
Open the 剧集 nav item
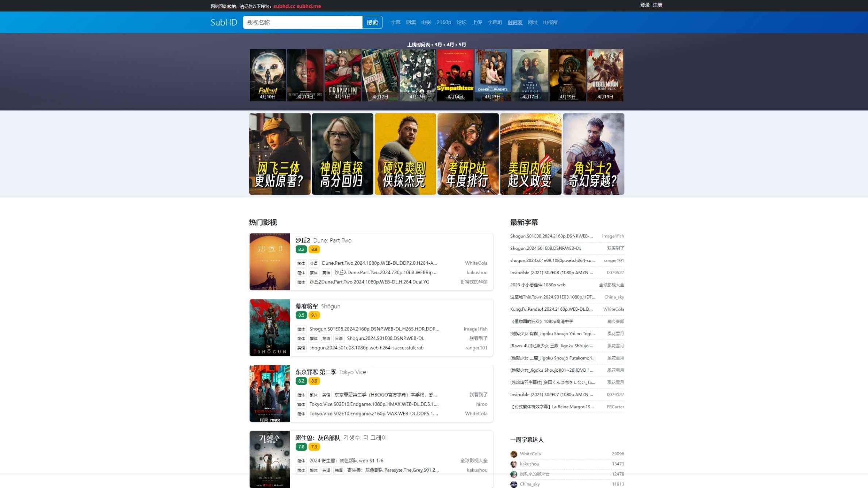coord(411,22)
